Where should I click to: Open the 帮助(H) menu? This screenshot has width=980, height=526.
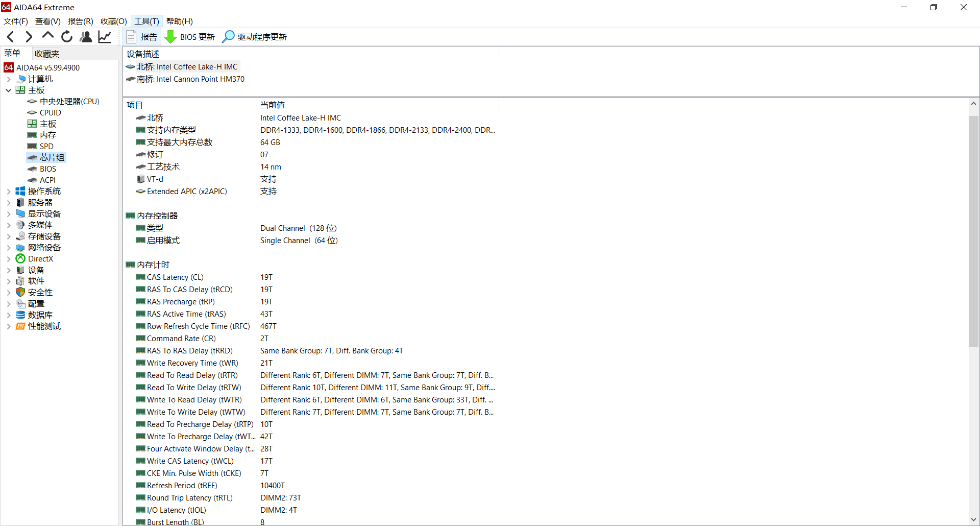180,21
